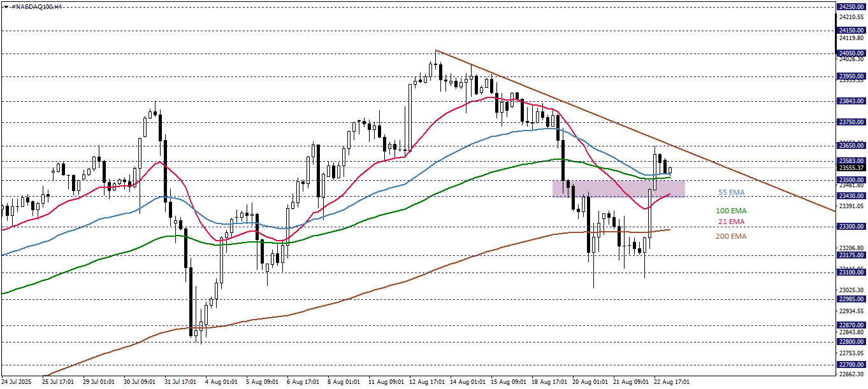Click the 24250.00 level price tag
The height and width of the screenshot is (389, 868).
pos(851,7)
